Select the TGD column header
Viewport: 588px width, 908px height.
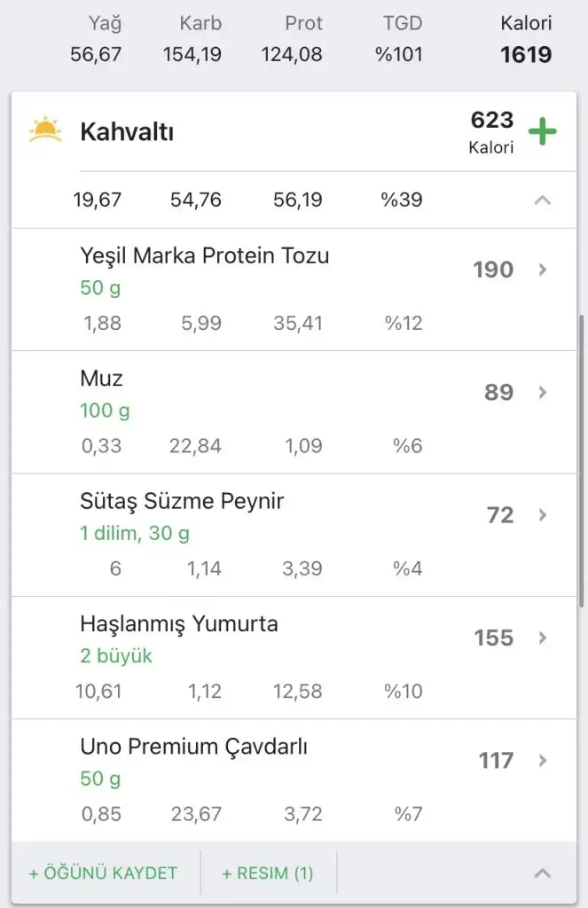pos(402,24)
